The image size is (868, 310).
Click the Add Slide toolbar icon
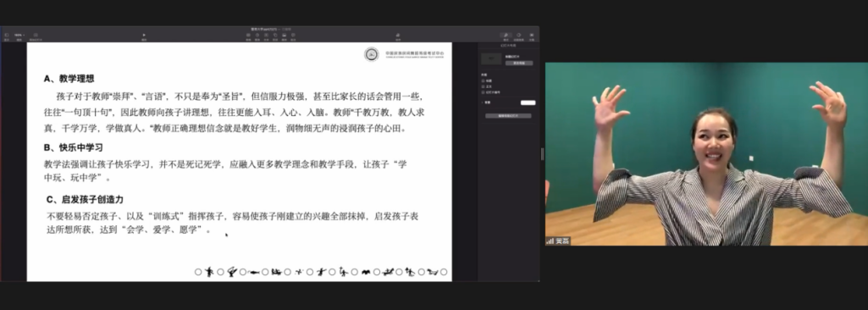pyautogui.click(x=36, y=35)
